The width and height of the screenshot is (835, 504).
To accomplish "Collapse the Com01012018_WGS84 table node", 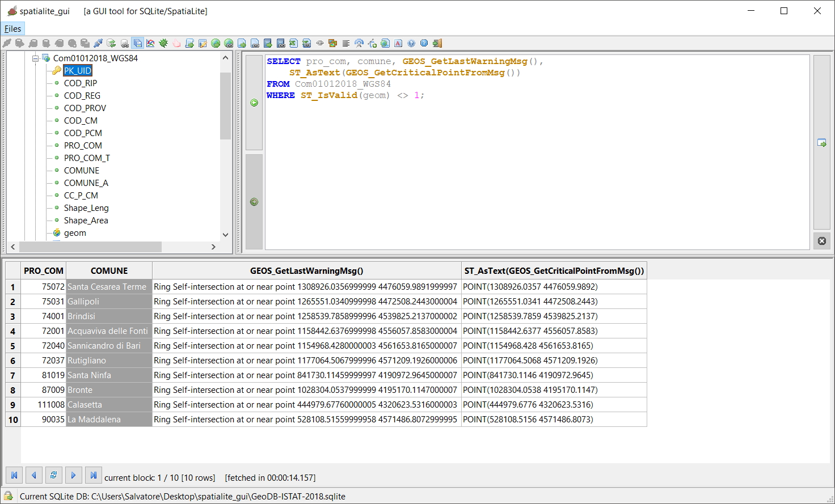I will [36, 58].
